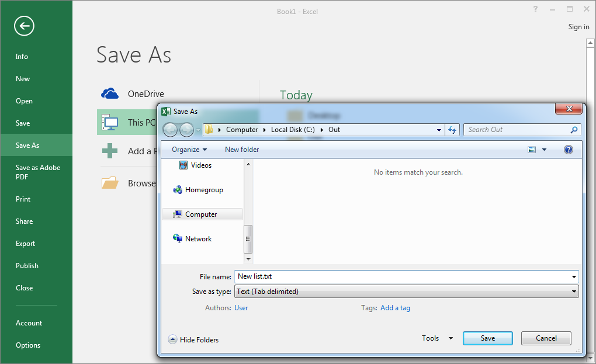Expand the address bar previous locations dropdown
This screenshot has height=364, width=596.
439,130
